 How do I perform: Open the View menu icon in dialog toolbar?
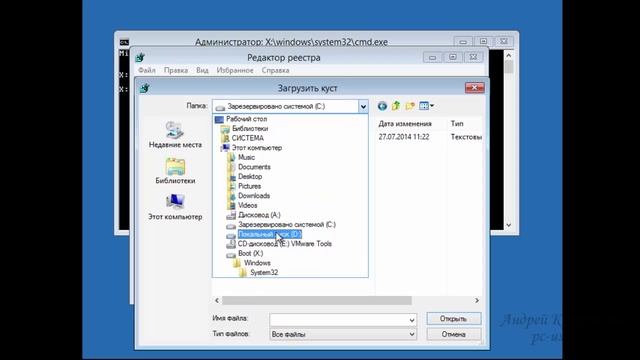click(x=426, y=106)
